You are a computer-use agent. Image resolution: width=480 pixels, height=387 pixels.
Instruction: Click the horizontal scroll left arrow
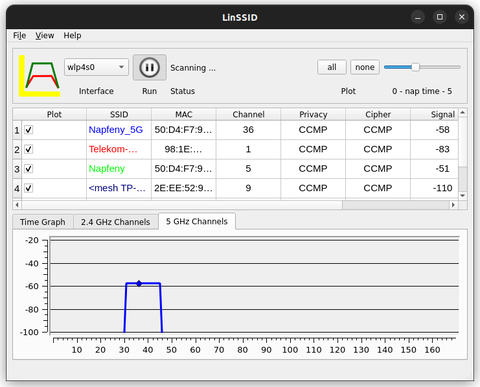17,205
